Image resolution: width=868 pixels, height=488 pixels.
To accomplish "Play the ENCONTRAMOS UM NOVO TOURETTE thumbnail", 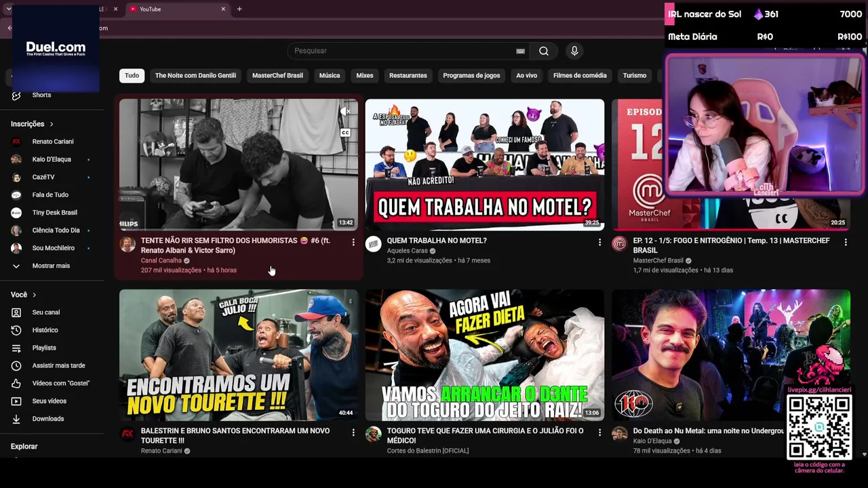I will point(239,355).
